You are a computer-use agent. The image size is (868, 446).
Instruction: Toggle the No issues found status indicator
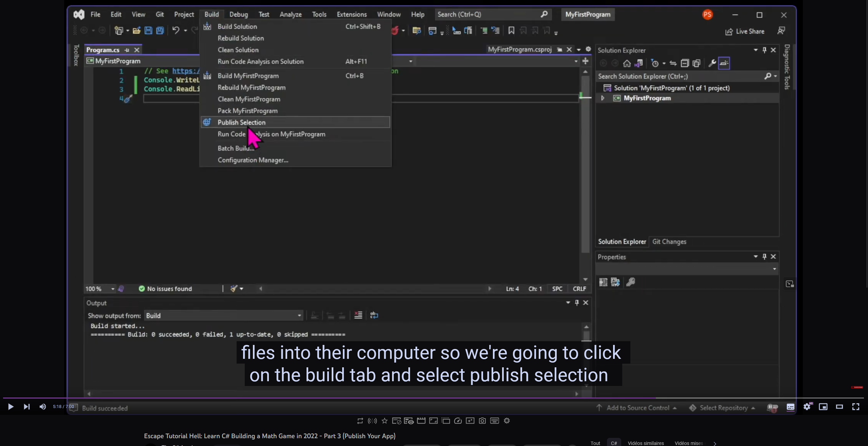[x=165, y=288]
